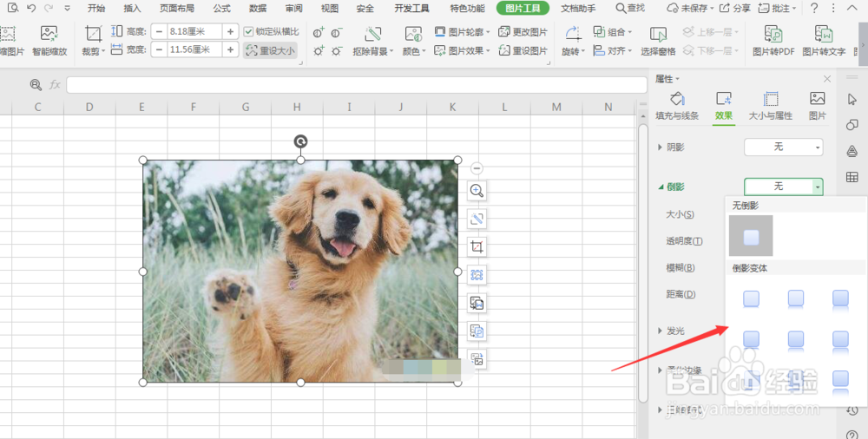Screen dimensions: 868x439
Task: Select the Smart Zoom (智能缩放) tool
Action: [49, 41]
